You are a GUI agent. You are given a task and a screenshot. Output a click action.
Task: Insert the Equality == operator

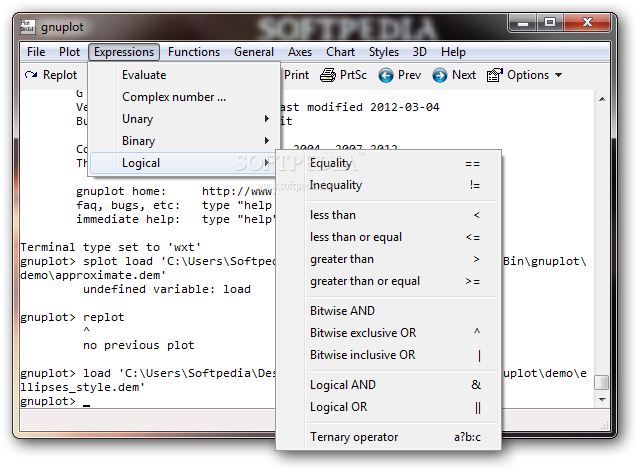pyautogui.click(x=389, y=163)
